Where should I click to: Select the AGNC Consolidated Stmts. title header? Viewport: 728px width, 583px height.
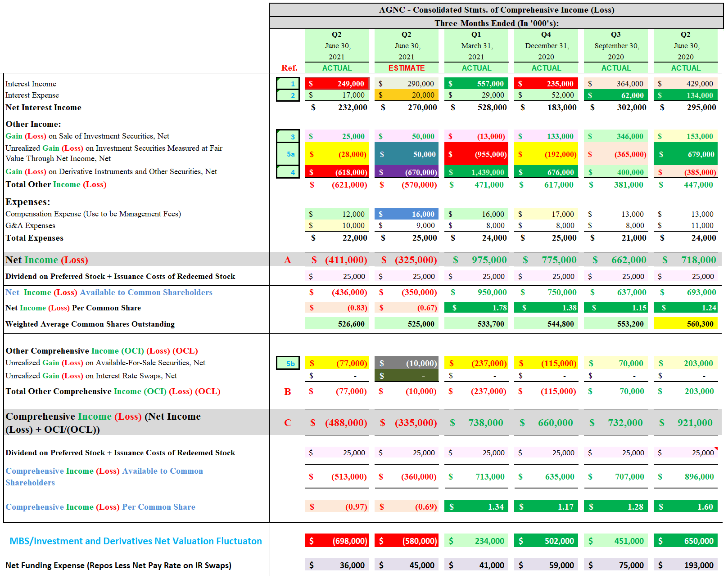(x=497, y=10)
